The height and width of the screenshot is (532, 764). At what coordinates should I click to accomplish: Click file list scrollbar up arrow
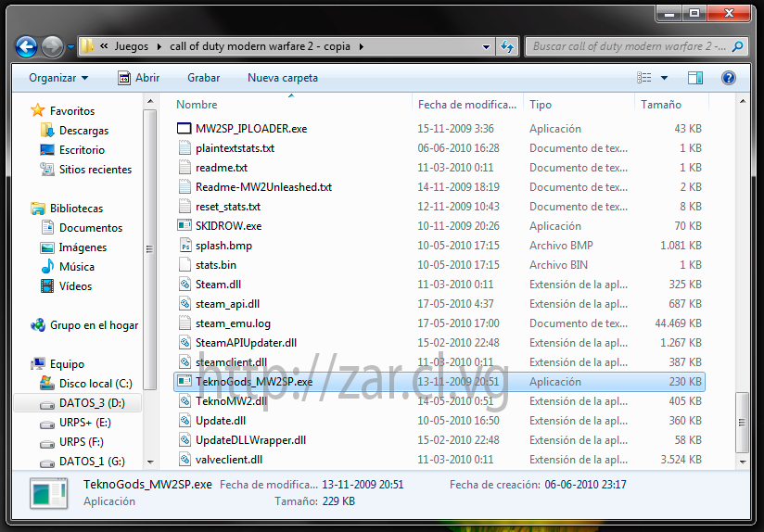(x=743, y=102)
